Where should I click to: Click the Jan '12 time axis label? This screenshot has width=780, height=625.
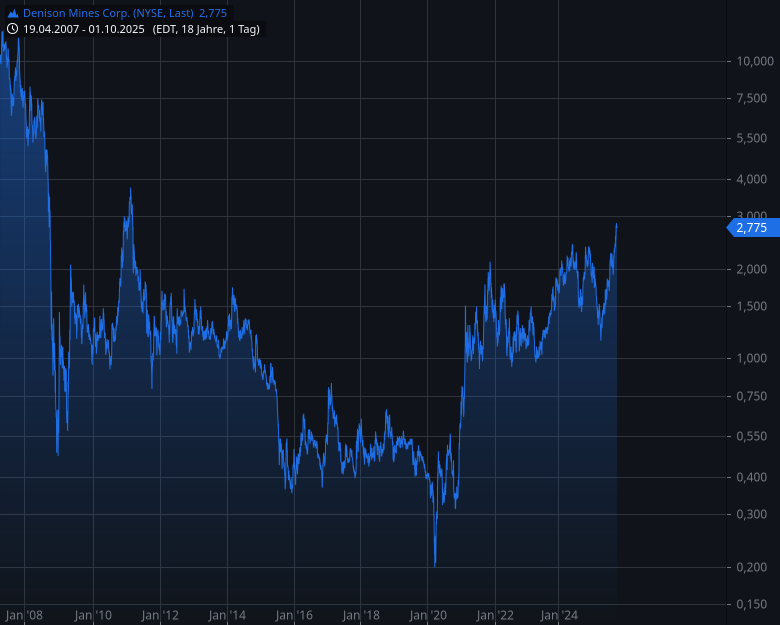[160, 615]
